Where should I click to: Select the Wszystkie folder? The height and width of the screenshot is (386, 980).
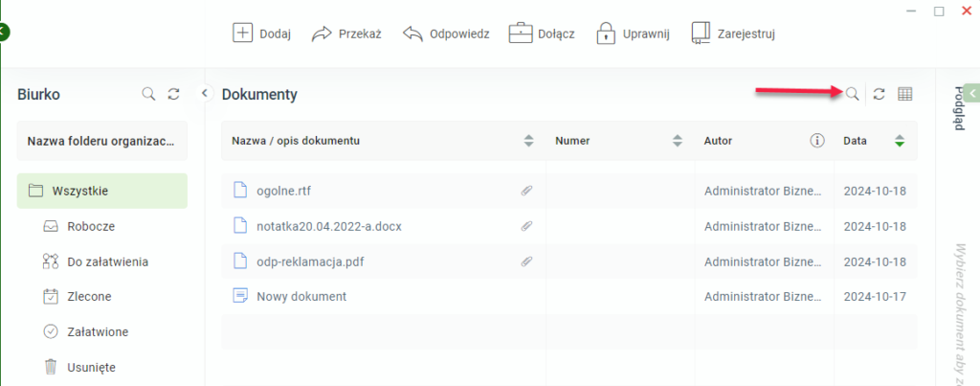pyautogui.click(x=101, y=191)
